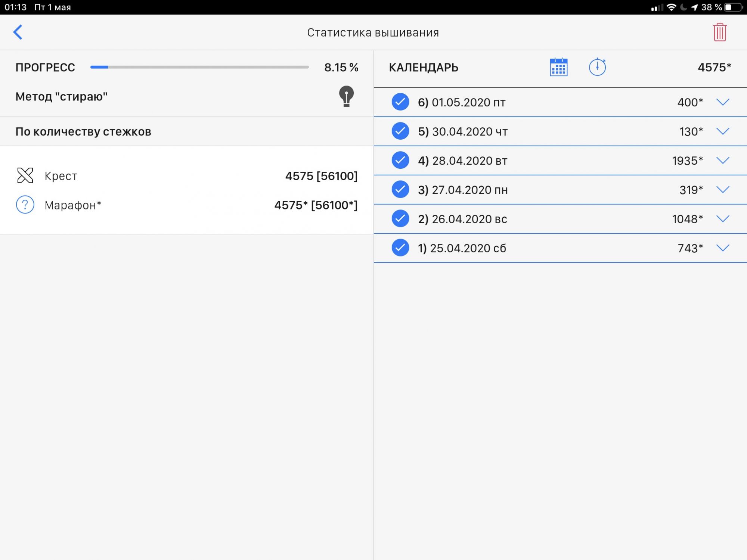Tap the Marathon question mark icon
Viewport: 747px width, 560px height.
(x=25, y=205)
